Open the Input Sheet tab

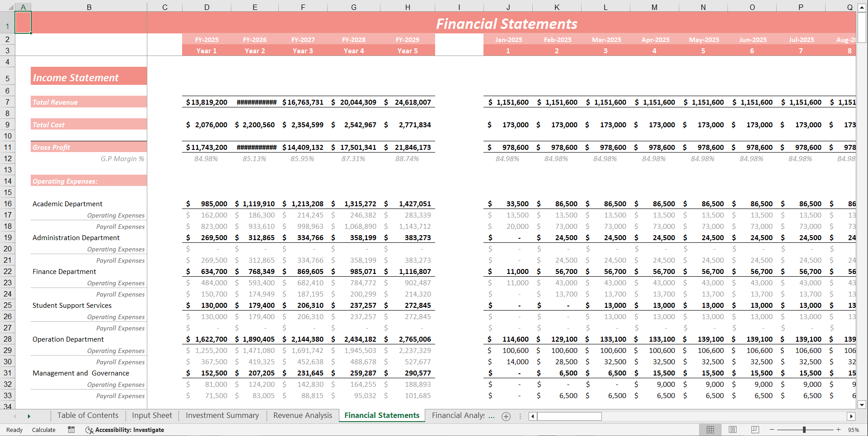point(151,415)
